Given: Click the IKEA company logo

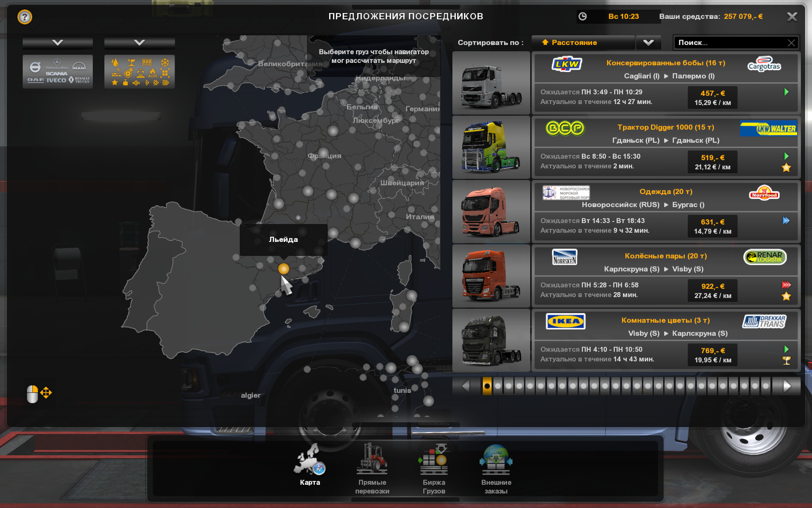Looking at the screenshot, I should click(565, 321).
